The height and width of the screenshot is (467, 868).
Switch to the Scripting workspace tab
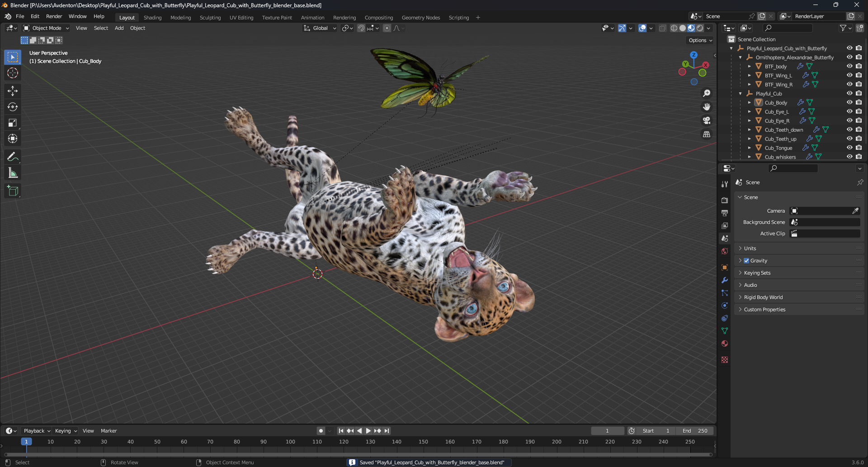(458, 18)
